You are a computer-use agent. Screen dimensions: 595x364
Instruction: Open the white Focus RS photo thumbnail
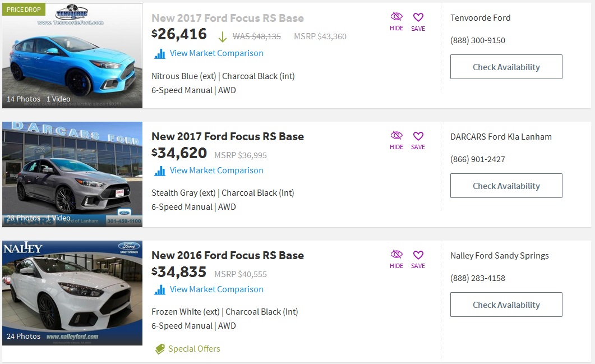(72, 293)
